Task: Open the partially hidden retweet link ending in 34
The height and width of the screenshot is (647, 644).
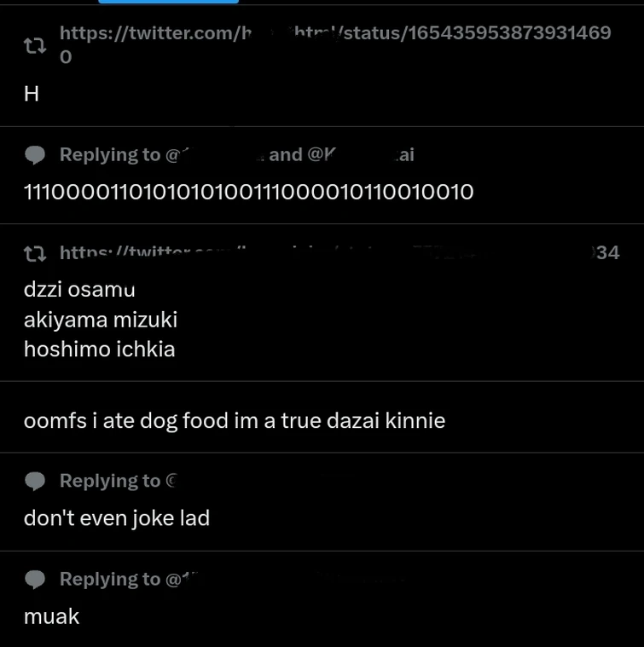Action: [x=339, y=253]
